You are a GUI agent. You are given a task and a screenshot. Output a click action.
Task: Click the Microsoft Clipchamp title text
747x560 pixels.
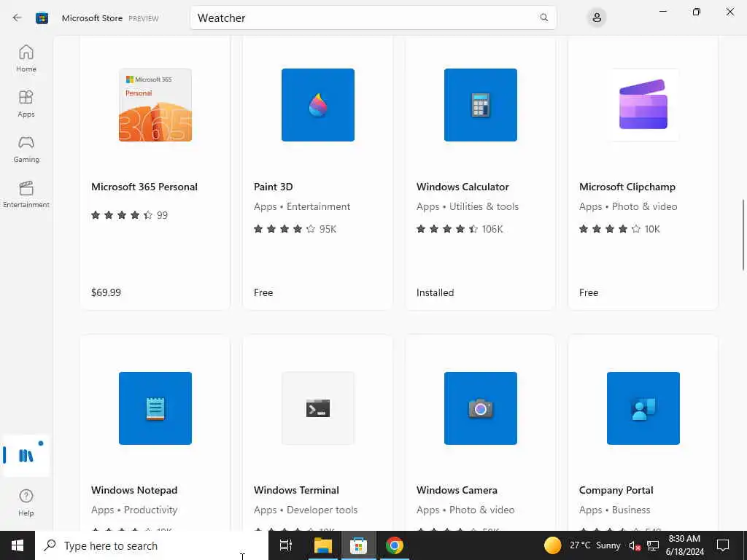click(x=627, y=187)
